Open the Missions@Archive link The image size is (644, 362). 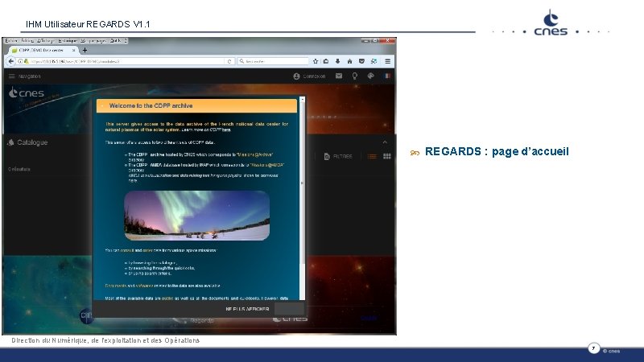(x=255, y=154)
